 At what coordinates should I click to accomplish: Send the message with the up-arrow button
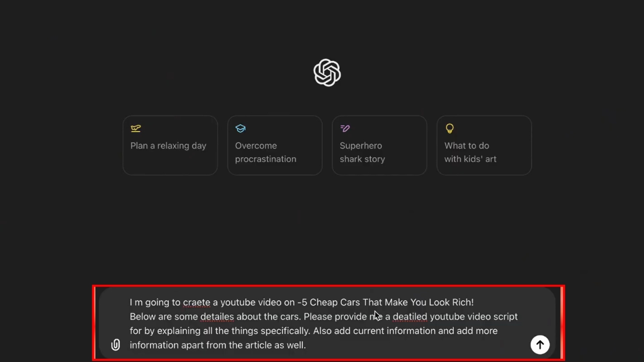point(540,345)
